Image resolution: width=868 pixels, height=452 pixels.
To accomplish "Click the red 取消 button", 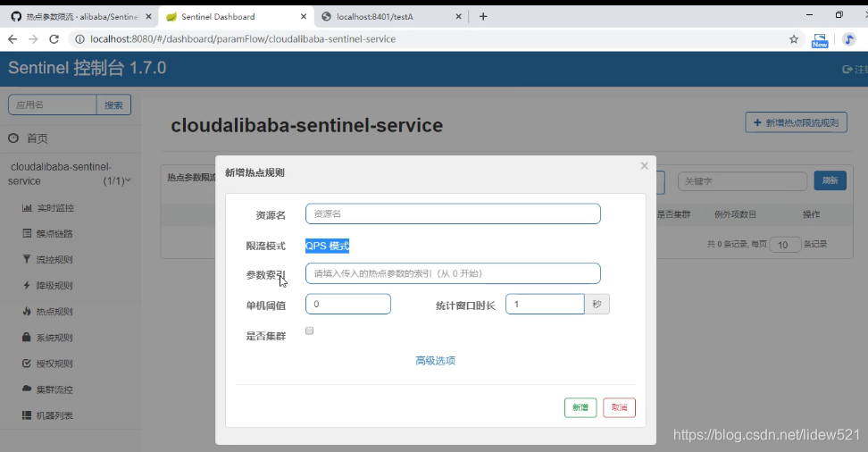I will [x=620, y=407].
